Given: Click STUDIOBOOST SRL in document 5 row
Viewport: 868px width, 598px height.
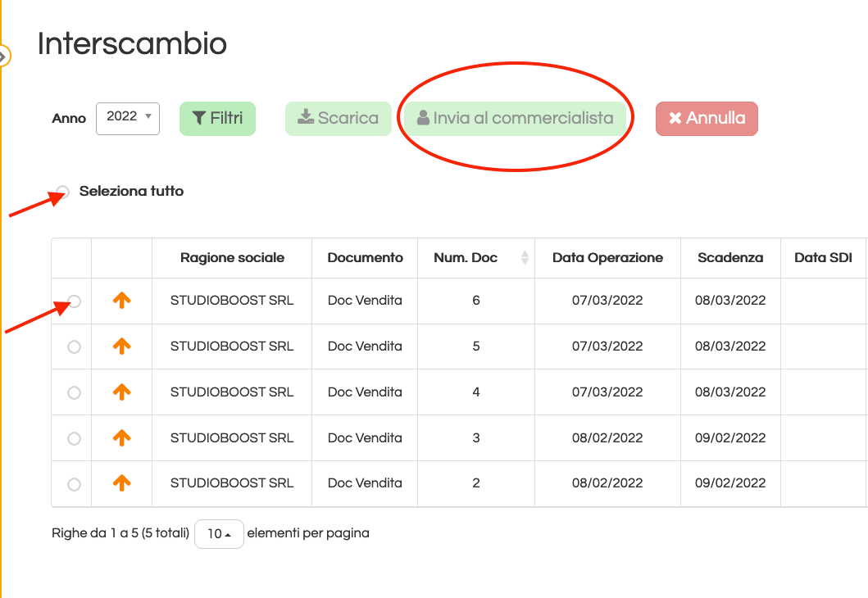Looking at the screenshot, I should coord(232,347).
